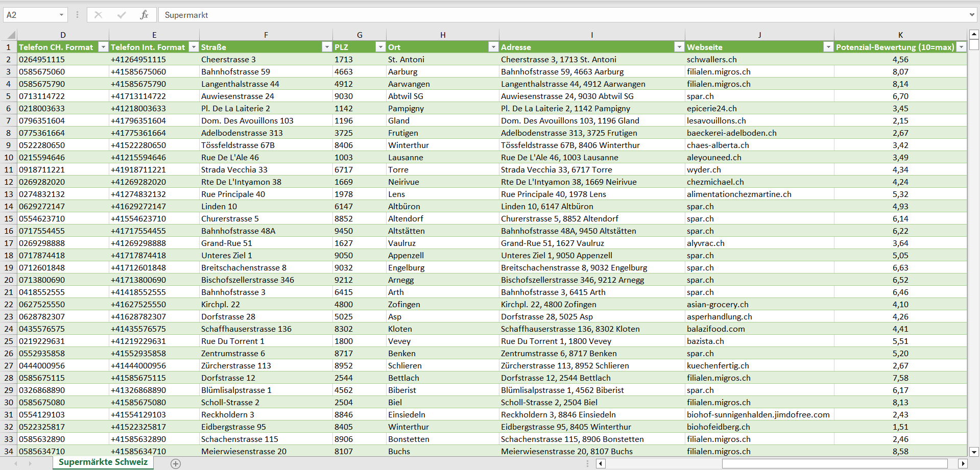This screenshot has height=470, width=980.
Task: Open the Insert Function fx icon
Action: point(144,15)
